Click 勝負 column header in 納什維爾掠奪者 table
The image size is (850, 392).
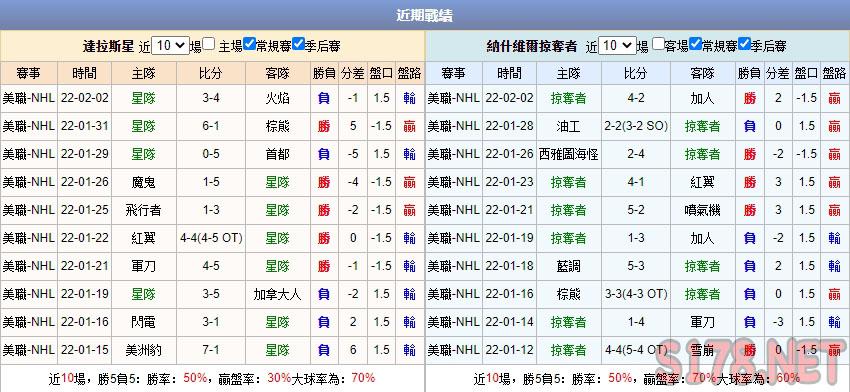[x=750, y=73]
